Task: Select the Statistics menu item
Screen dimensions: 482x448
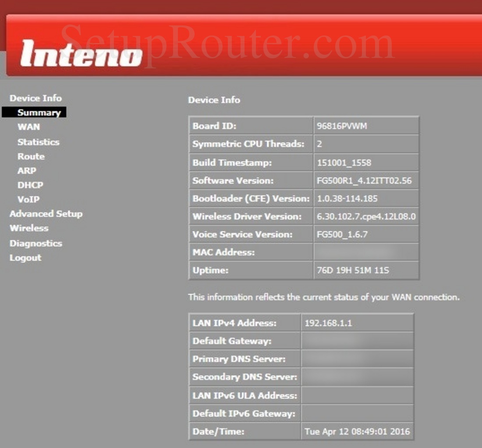Action: 39,142
